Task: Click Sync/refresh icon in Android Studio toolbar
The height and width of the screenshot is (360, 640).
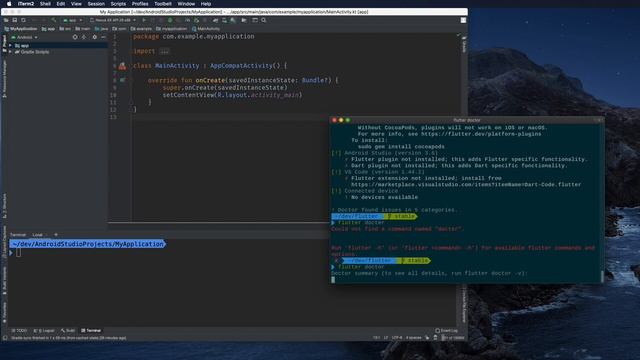Action: point(23,20)
